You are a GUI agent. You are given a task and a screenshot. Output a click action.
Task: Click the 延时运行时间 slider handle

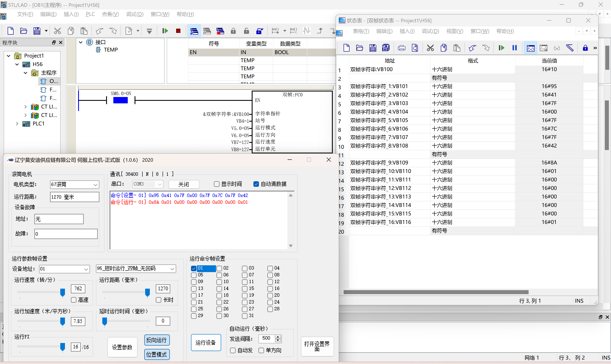105,322
